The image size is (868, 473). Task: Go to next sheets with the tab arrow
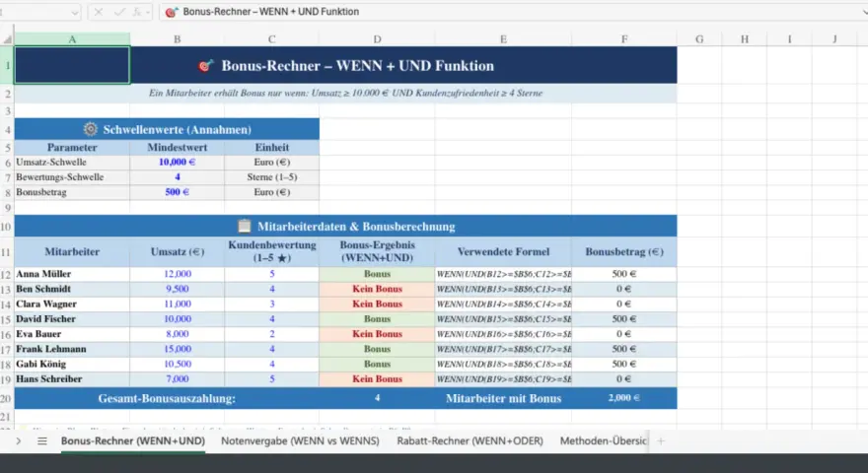click(x=19, y=440)
